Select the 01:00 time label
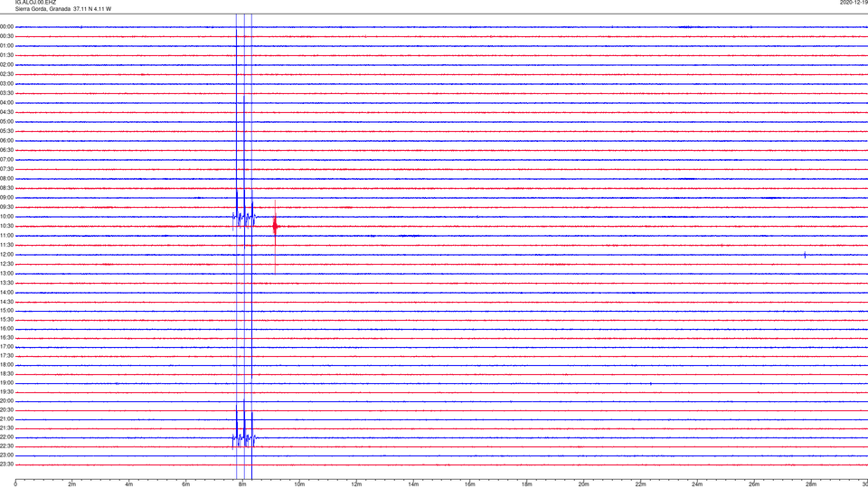This screenshot has width=868, height=488. click(x=6, y=46)
